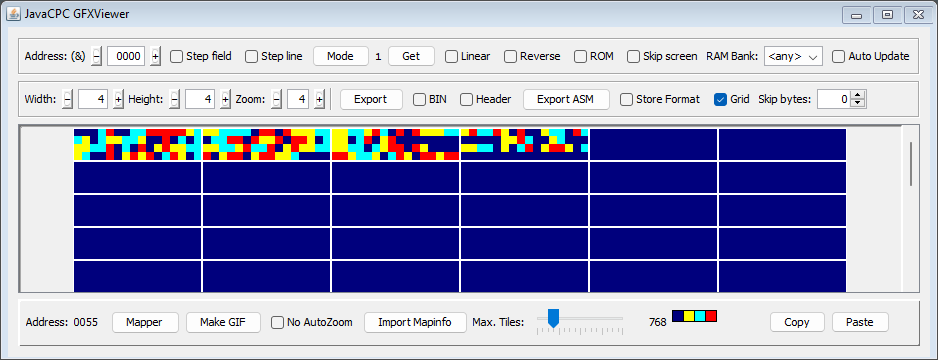Screen dimensions: 938x360
Task: Select the red color in palette
Action: coord(711,316)
